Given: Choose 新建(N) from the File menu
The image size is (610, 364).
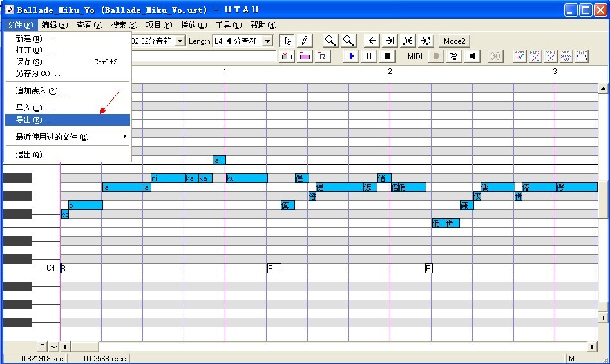Looking at the screenshot, I should 68,39.
